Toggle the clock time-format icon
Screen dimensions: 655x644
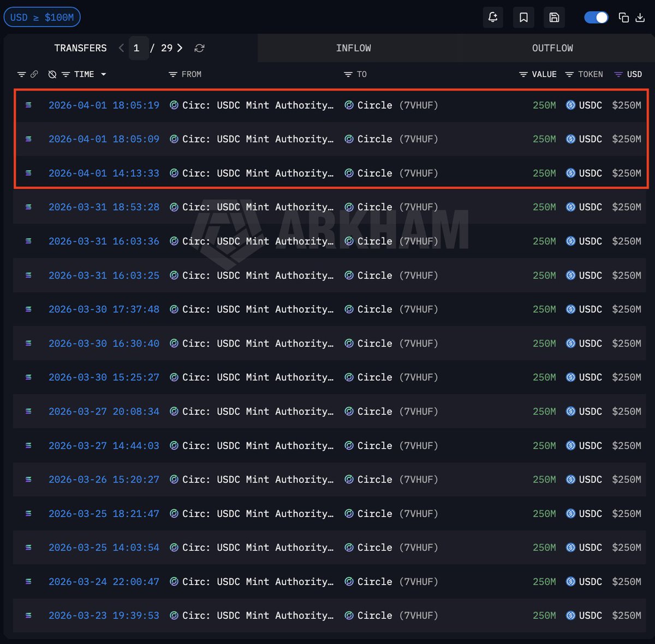52,74
